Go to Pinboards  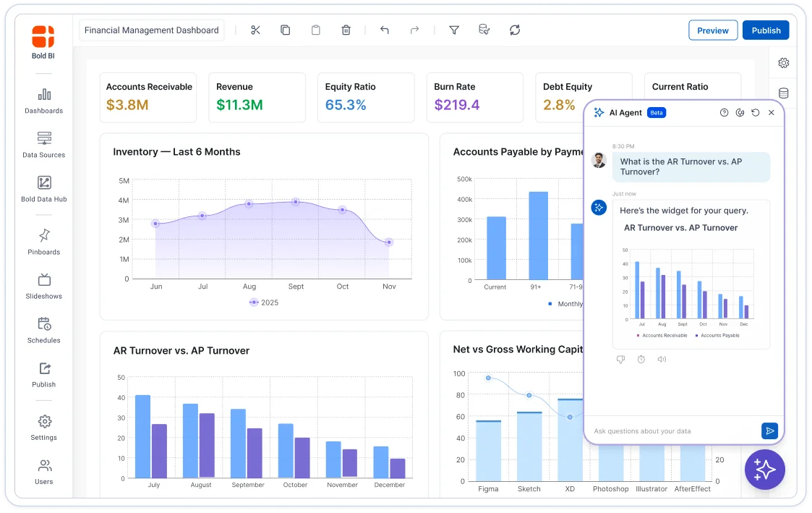[44, 242]
